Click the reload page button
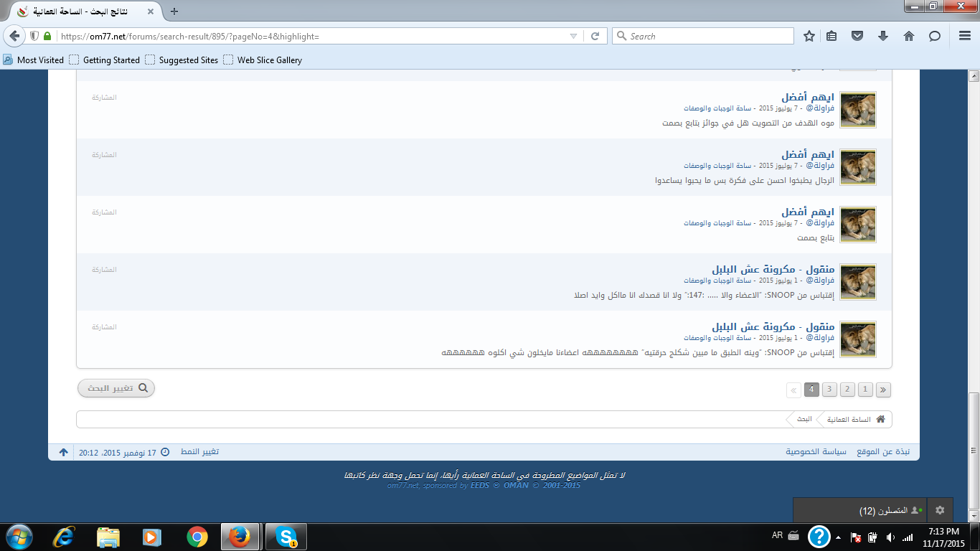 pyautogui.click(x=595, y=36)
